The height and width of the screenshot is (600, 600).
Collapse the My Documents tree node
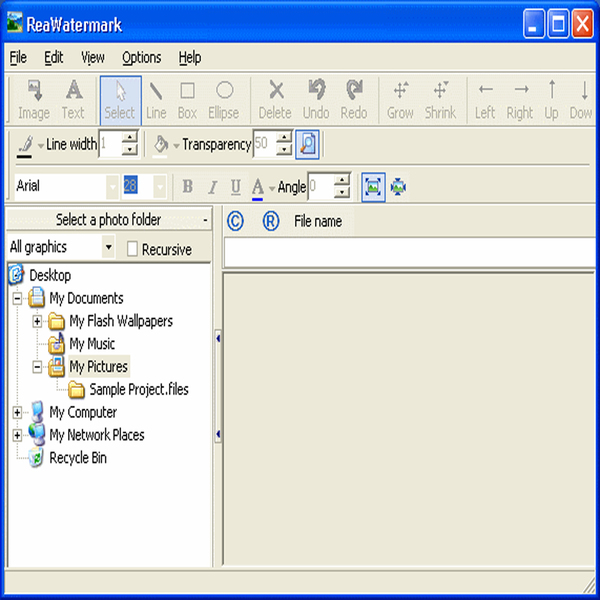click(x=17, y=298)
